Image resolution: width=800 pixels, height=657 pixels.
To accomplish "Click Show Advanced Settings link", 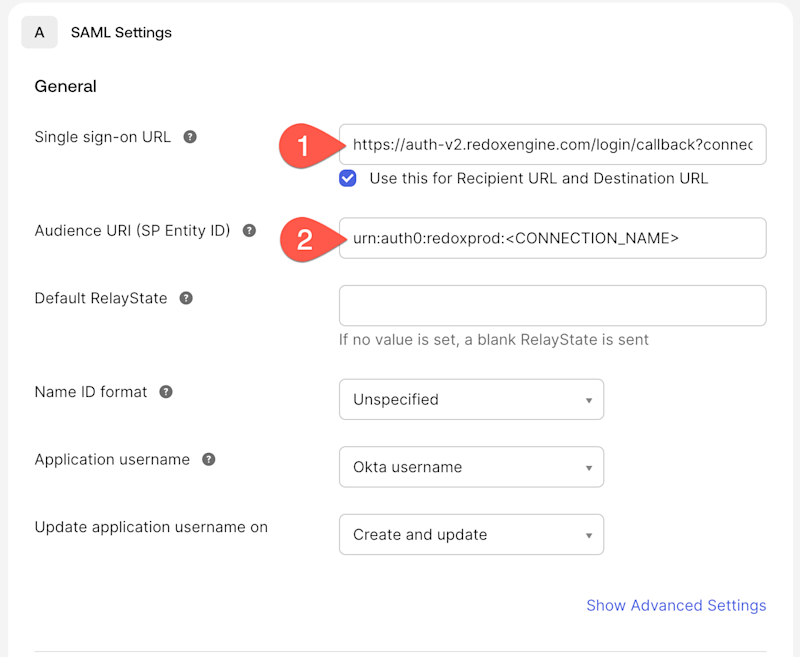I will click(676, 605).
